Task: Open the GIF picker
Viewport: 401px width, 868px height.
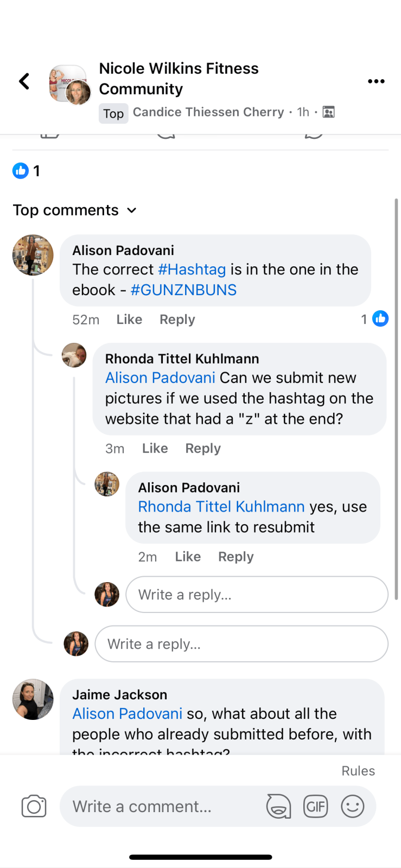Action: [x=315, y=806]
